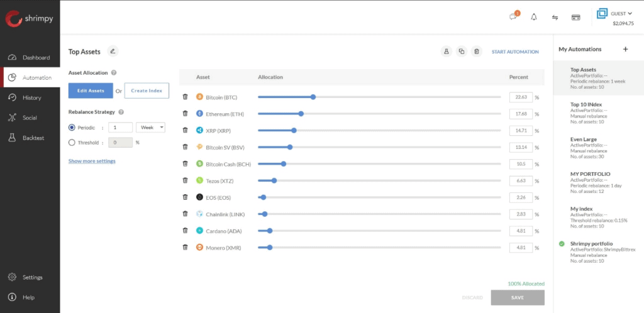The width and height of the screenshot is (644, 313).
Task: Click START AUTOMATION
Action: (515, 52)
